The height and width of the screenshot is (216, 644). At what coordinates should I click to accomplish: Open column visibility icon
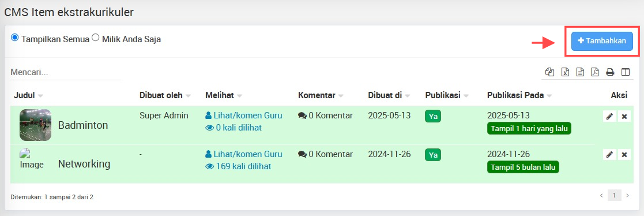pos(625,72)
